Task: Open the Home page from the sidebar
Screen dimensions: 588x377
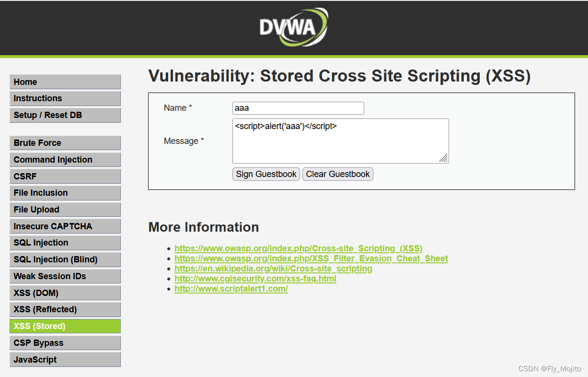Action: tap(65, 82)
